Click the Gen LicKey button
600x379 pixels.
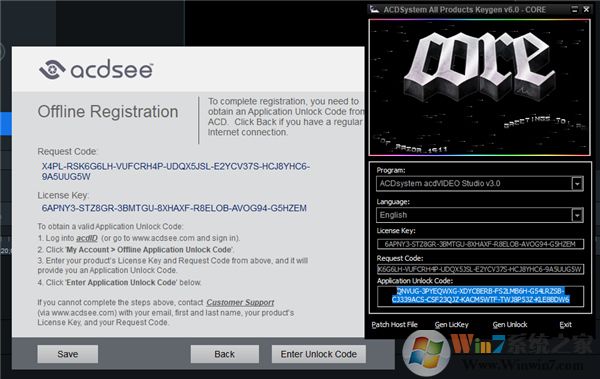point(452,325)
